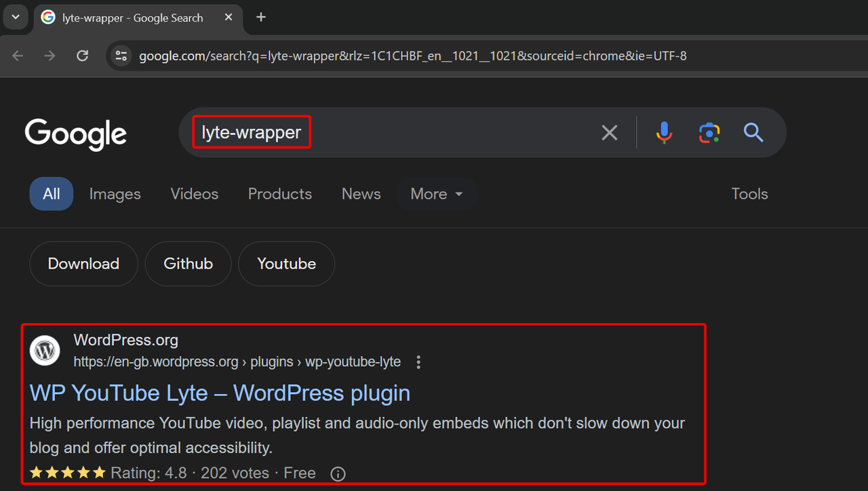This screenshot has width=868, height=491.
Task: Start voice search with microphone
Action: [x=665, y=133]
